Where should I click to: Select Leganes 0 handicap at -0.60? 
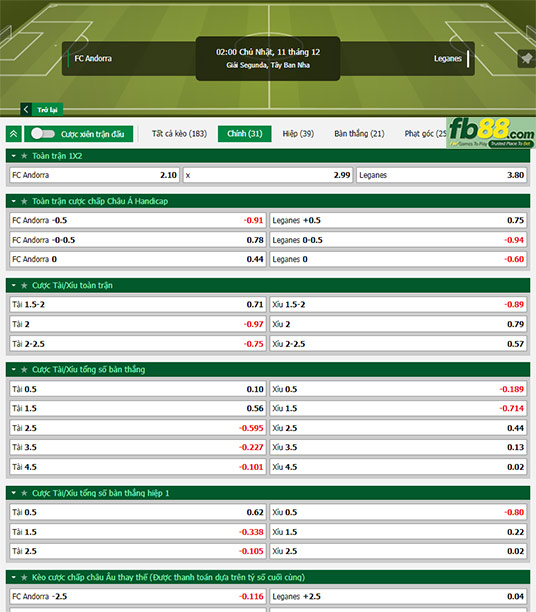tap(398, 259)
